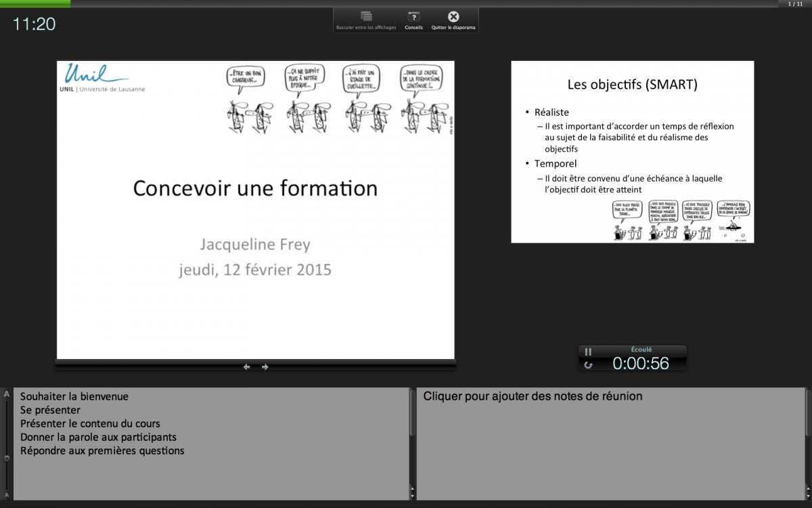Open the Conseils help icon
Screen dimensions: 812x508
click(x=413, y=17)
